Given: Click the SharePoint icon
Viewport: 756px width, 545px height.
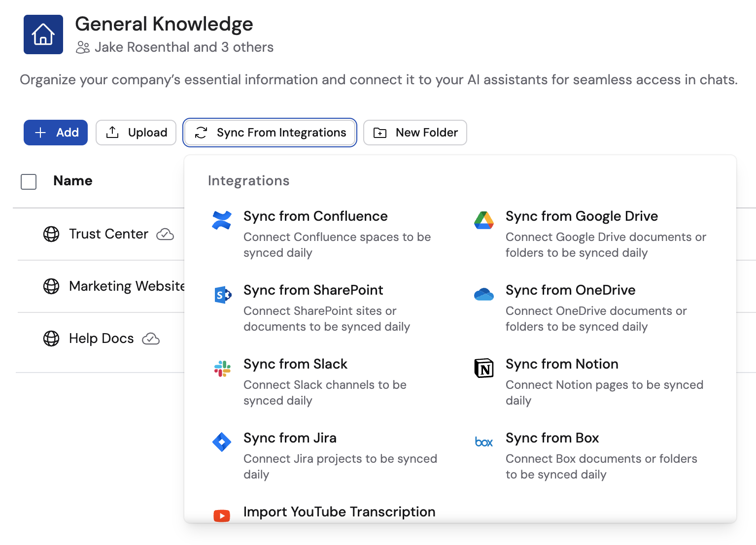Looking at the screenshot, I should (222, 294).
